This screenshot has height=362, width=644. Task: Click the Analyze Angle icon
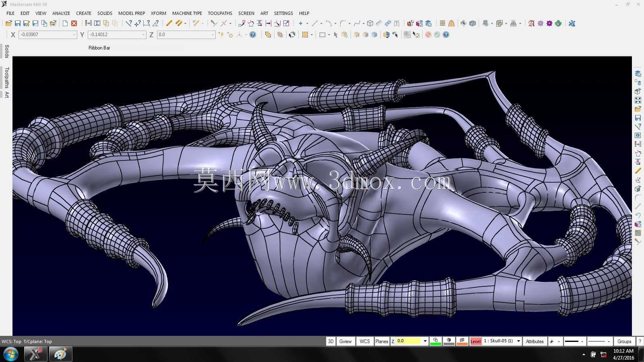[155, 23]
